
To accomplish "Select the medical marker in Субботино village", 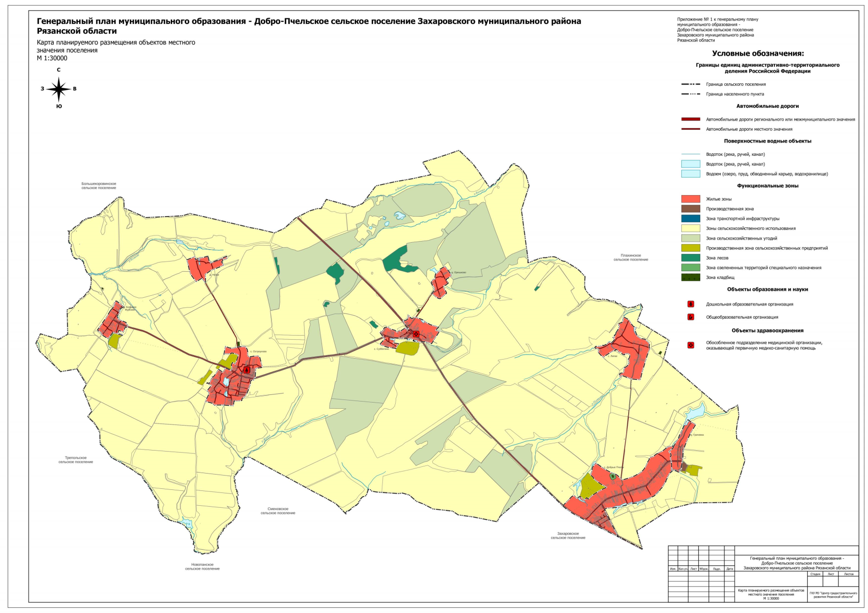I will (416, 334).
